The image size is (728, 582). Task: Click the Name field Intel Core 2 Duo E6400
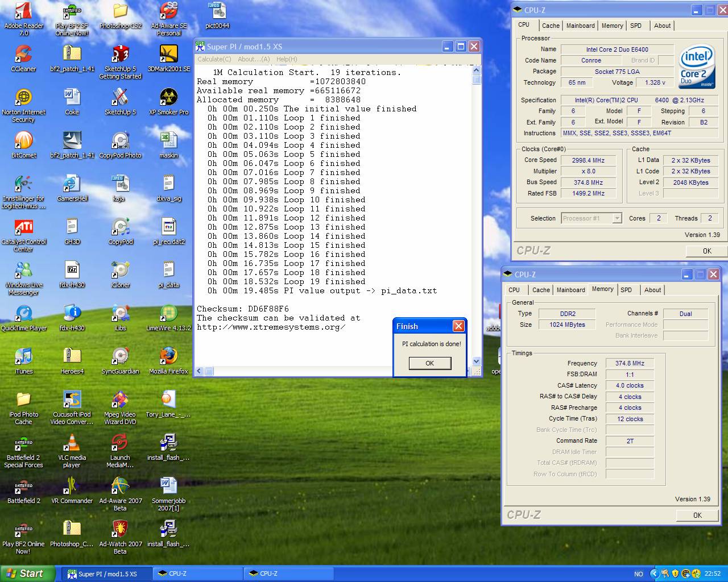click(x=617, y=49)
